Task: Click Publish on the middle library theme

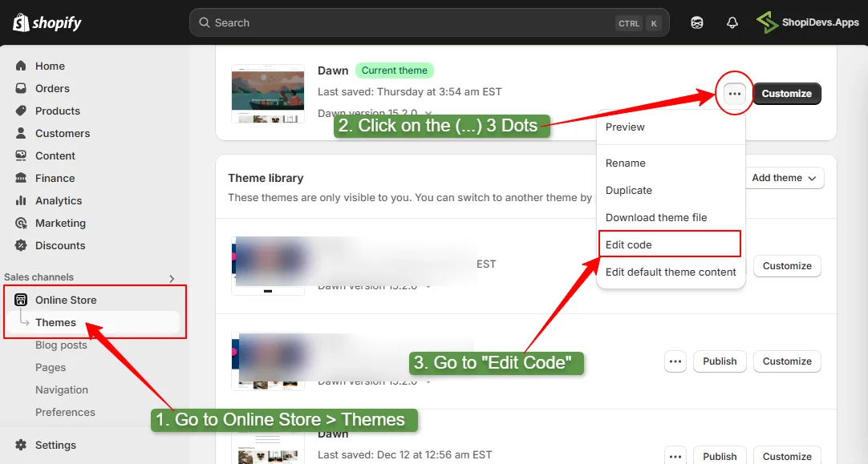Action: 720,361
